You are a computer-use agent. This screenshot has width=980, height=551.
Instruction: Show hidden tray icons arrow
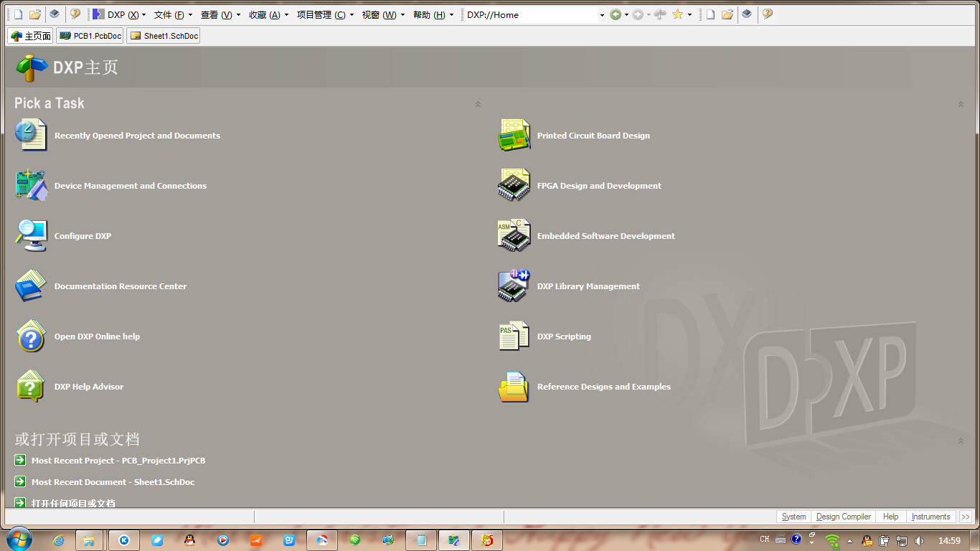[850, 540]
